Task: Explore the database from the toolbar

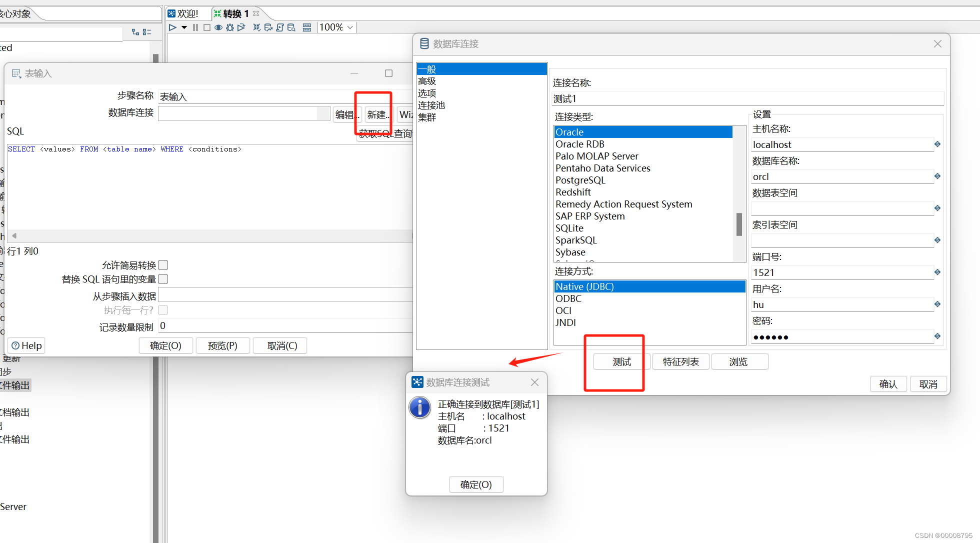Action: pos(291,27)
